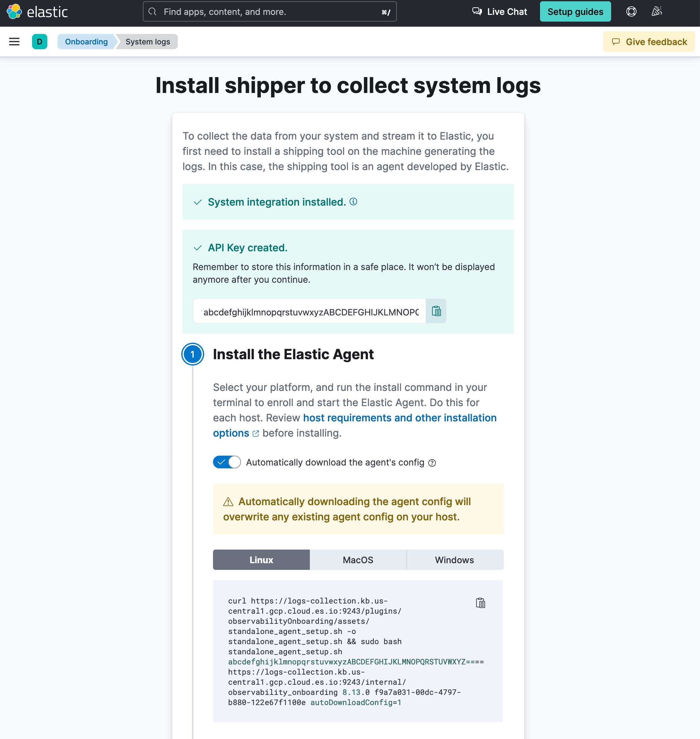Open the newsfeed celebration icon
700x739 pixels.
[x=657, y=11]
